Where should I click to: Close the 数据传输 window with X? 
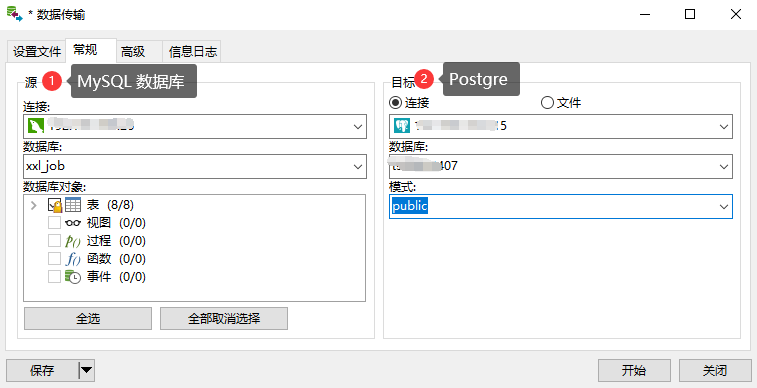[x=736, y=14]
